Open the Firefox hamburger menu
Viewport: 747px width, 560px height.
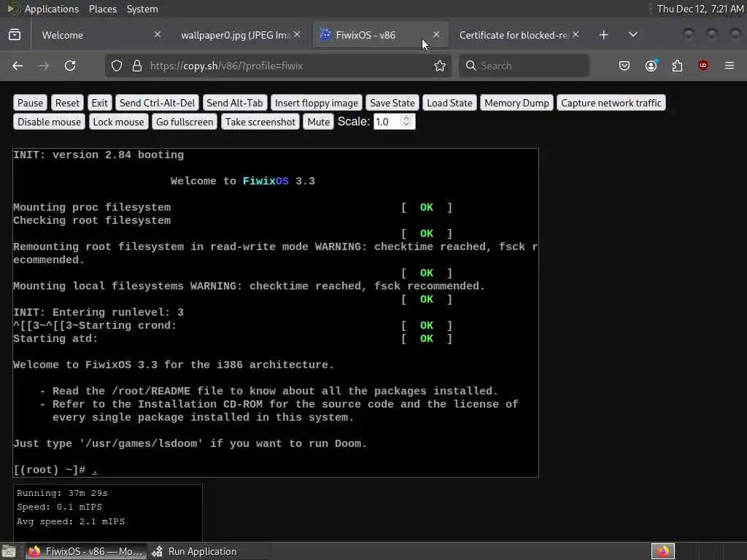729,66
